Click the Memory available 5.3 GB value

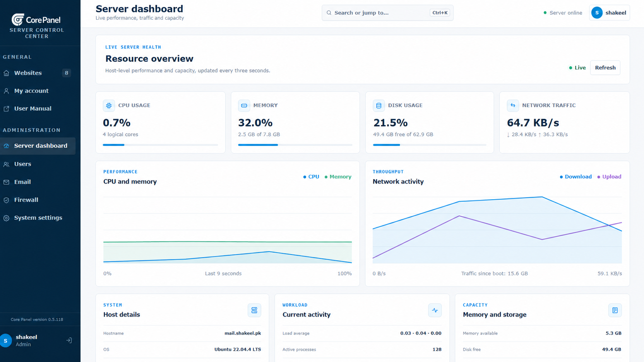613,333
